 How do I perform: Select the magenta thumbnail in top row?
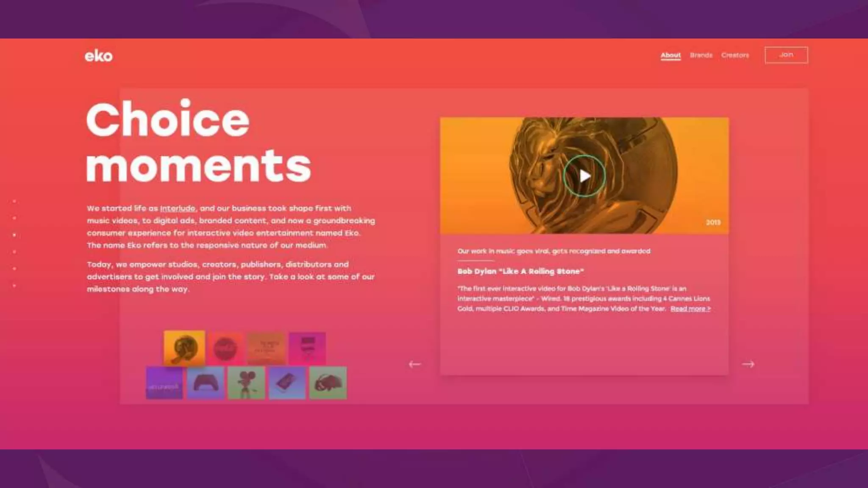coord(307,349)
